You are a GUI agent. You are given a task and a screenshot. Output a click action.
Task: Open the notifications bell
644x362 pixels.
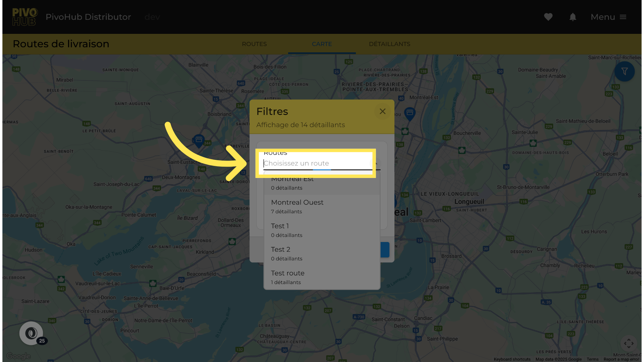573,17
